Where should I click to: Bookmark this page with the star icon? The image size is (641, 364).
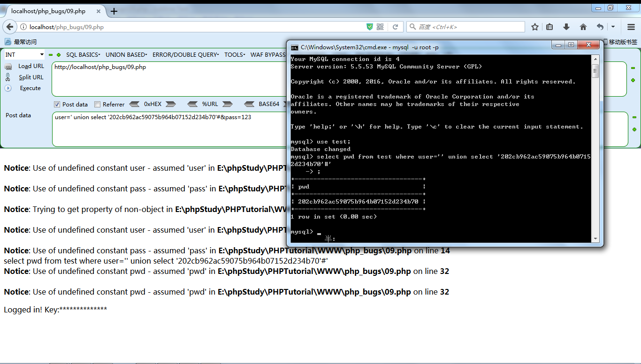[535, 27]
